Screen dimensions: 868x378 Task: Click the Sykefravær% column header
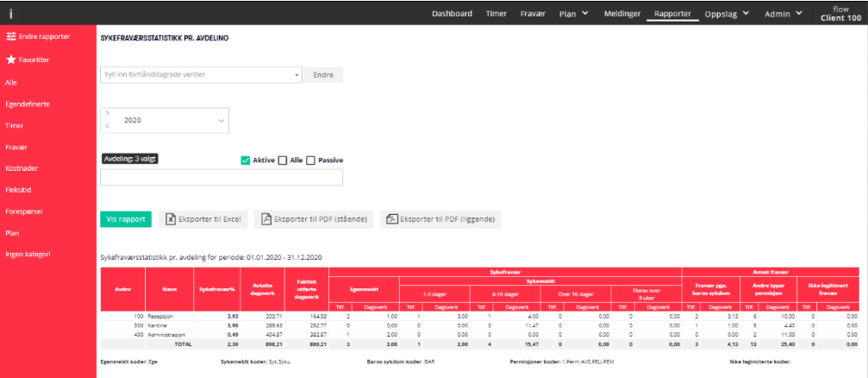[x=217, y=289]
